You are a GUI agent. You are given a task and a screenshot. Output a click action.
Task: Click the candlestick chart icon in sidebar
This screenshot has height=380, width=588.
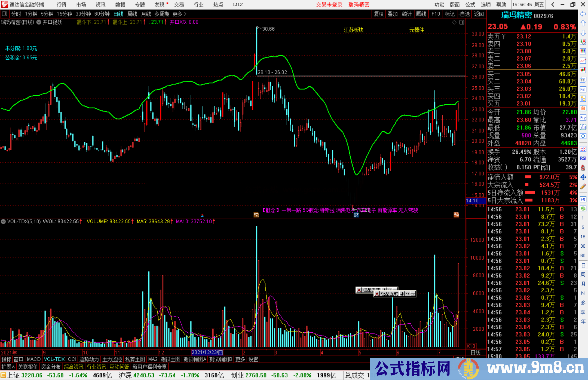[583, 70]
